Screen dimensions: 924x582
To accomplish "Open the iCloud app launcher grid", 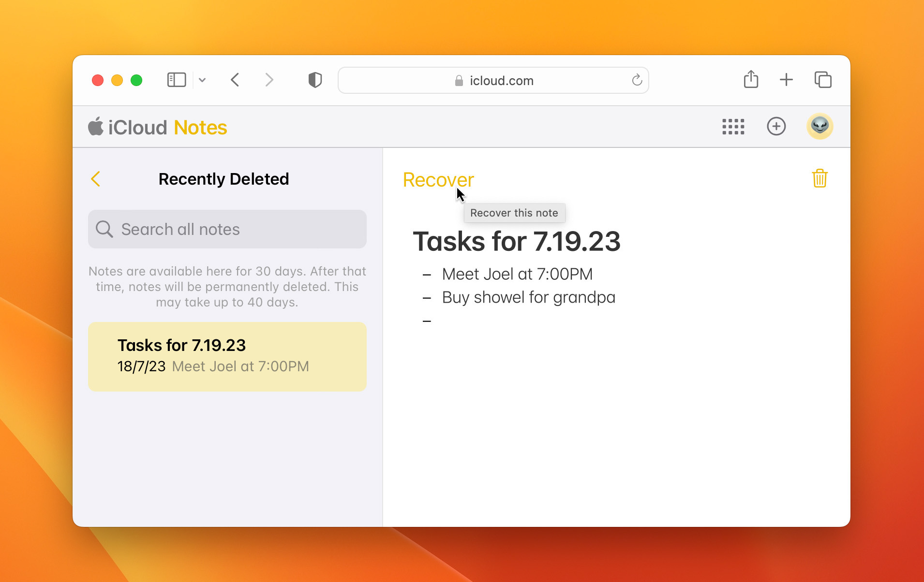I will [x=733, y=127].
